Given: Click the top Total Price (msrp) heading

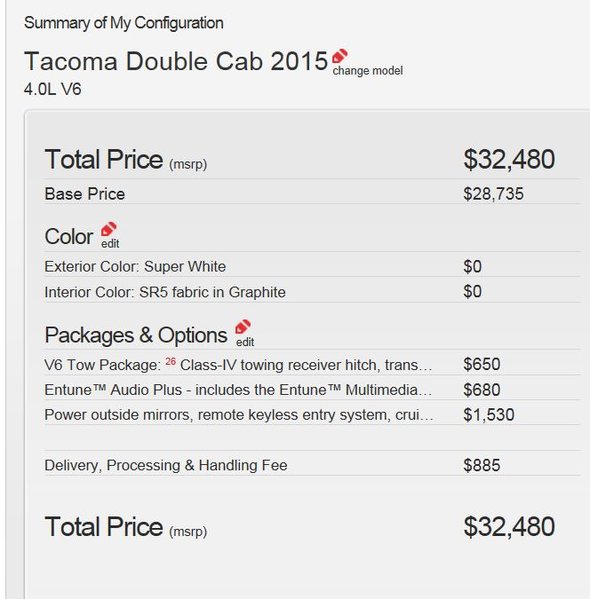Looking at the screenshot, I should click(x=126, y=160).
